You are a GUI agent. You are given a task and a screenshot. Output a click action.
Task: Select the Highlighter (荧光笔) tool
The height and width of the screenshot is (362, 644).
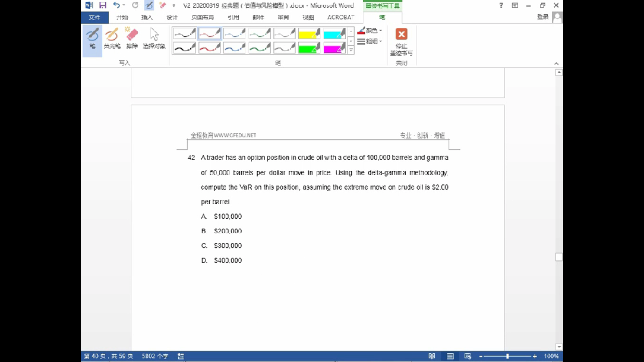tap(112, 39)
